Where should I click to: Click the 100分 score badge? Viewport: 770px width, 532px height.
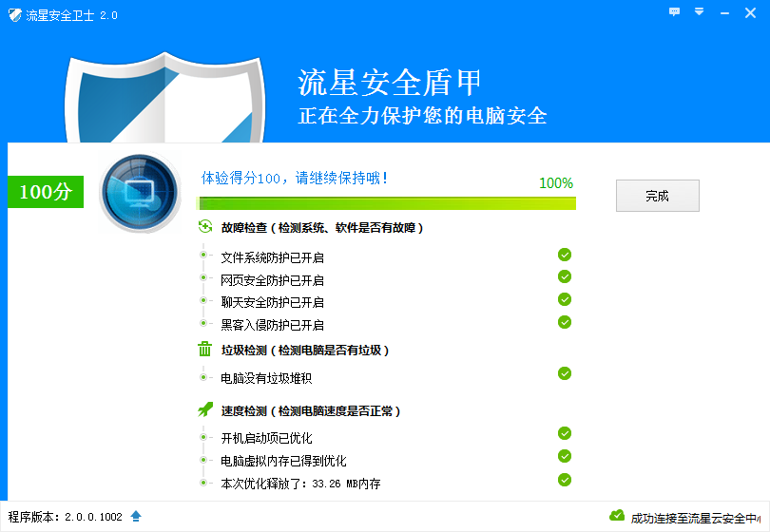tap(46, 192)
